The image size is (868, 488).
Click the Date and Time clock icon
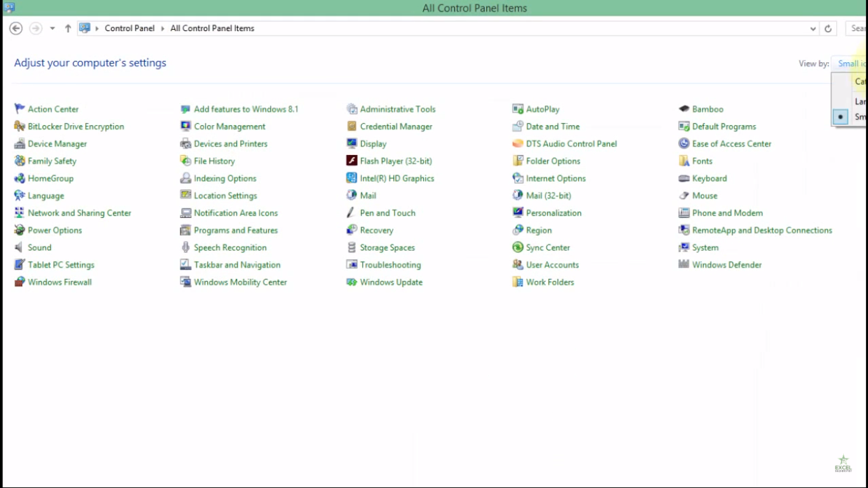[518, 126]
